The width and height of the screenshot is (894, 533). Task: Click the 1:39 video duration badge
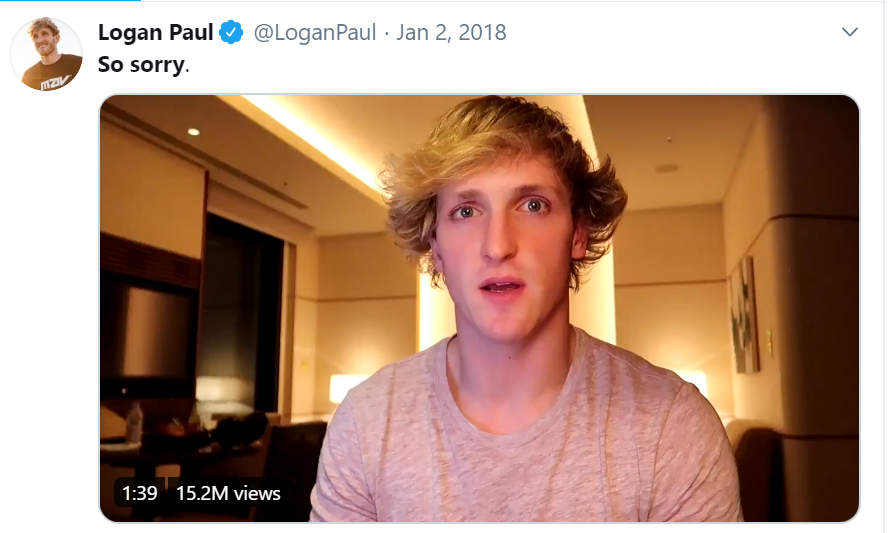tap(140, 493)
